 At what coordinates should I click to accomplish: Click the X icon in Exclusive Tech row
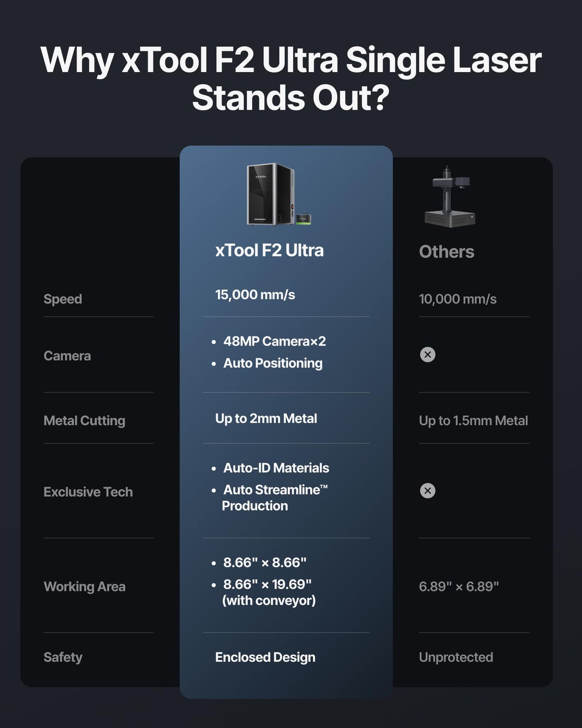tap(427, 491)
